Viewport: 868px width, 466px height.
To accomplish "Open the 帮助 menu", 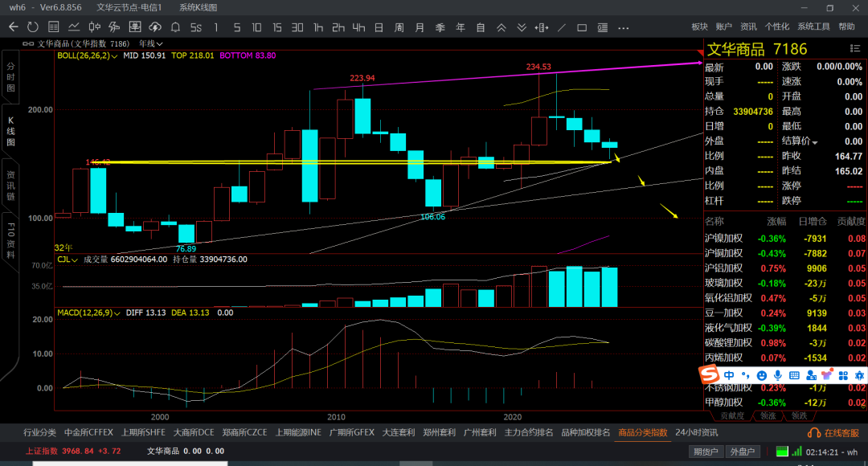I will (x=846, y=27).
